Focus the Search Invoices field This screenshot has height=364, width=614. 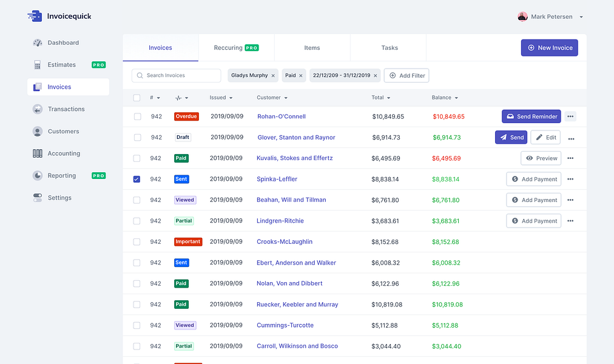pos(176,76)
